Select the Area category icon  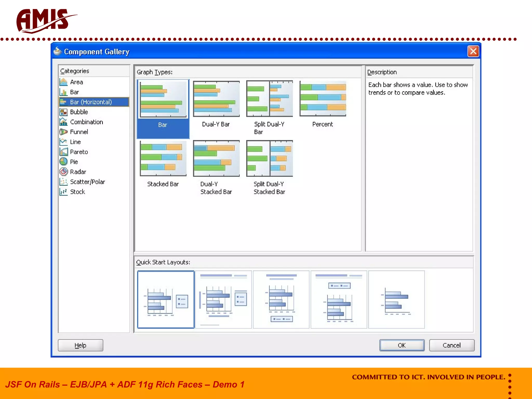[x=63, y=82]
